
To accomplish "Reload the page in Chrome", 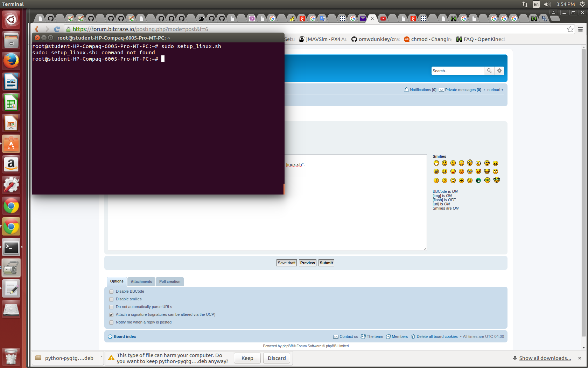I will pos(57,29).
